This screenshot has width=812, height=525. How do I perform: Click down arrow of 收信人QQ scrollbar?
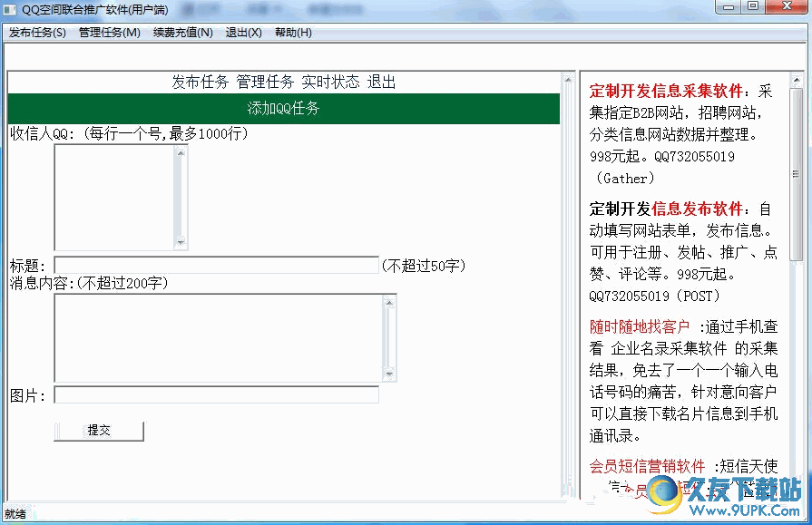181,242
